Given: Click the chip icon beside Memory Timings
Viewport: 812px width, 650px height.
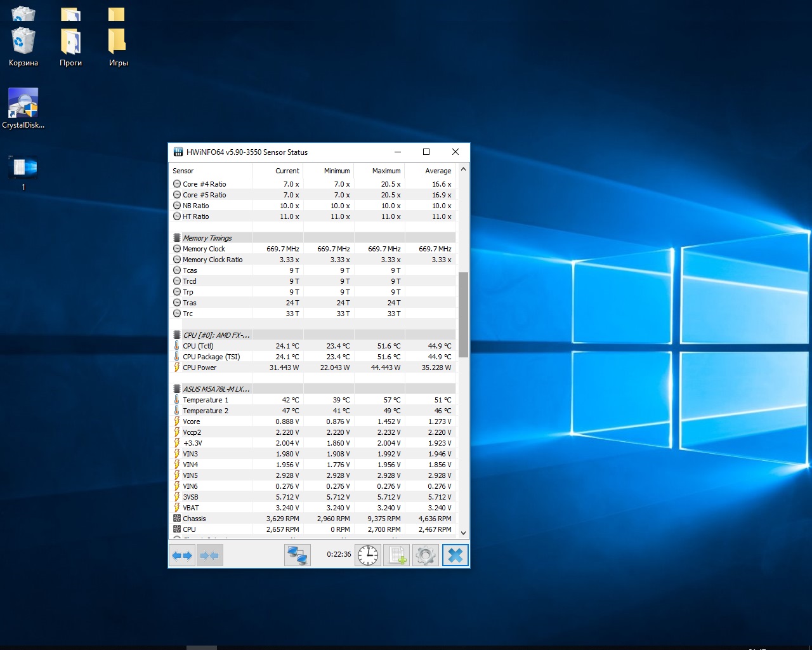Looking at the screenshot, I should pos(177,238).
